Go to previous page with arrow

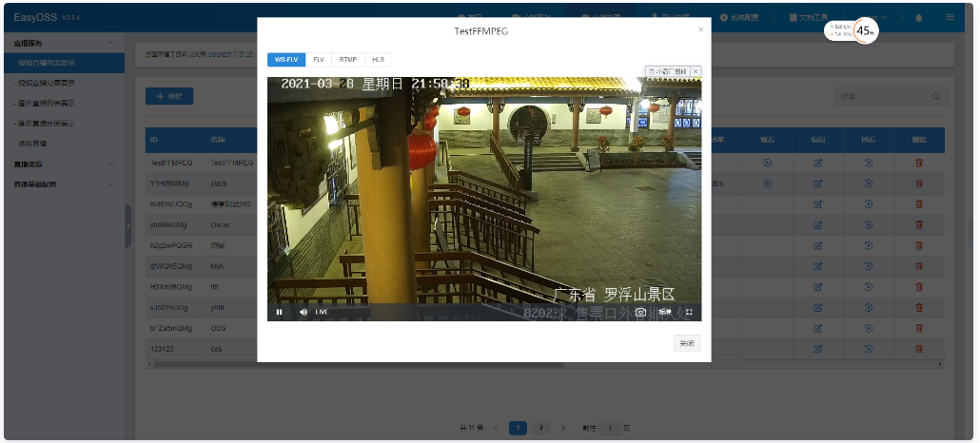pos(495,428)
